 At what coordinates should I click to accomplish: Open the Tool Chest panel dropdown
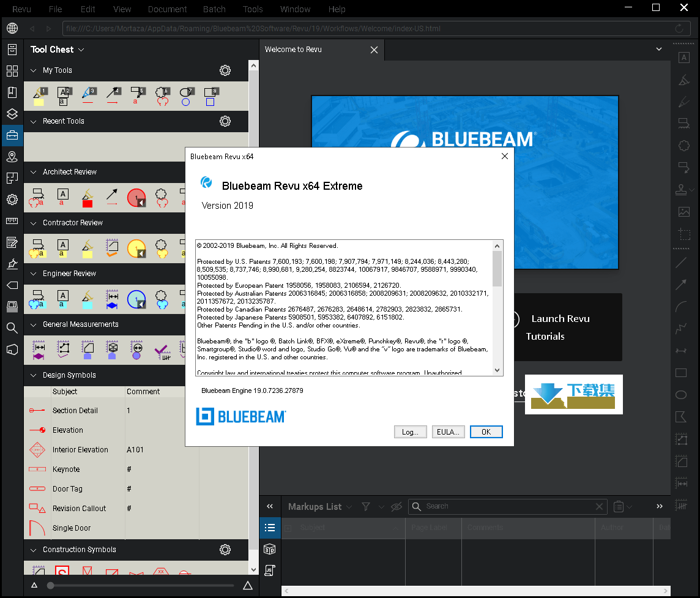click(81, 50)
